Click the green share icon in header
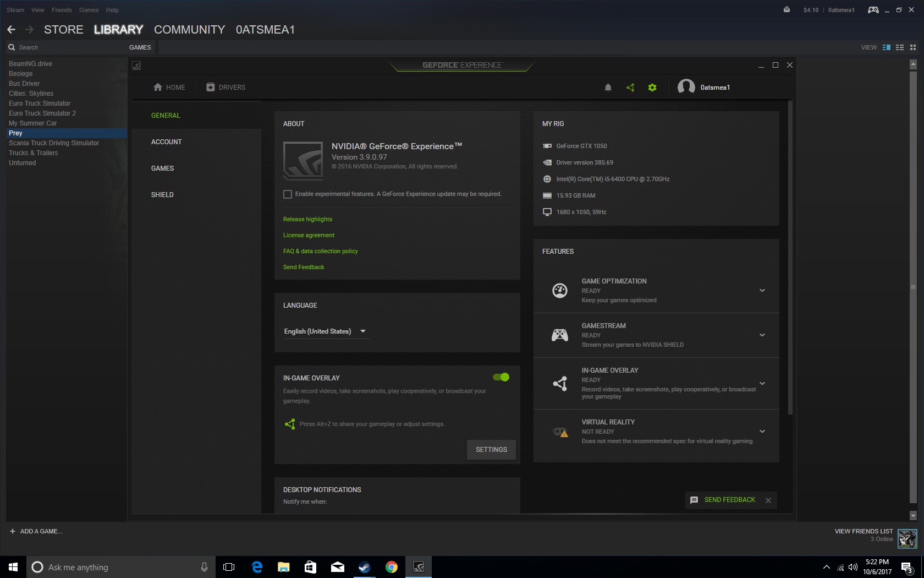The width and height of the screenshot is (924, 578). [630, 88]
